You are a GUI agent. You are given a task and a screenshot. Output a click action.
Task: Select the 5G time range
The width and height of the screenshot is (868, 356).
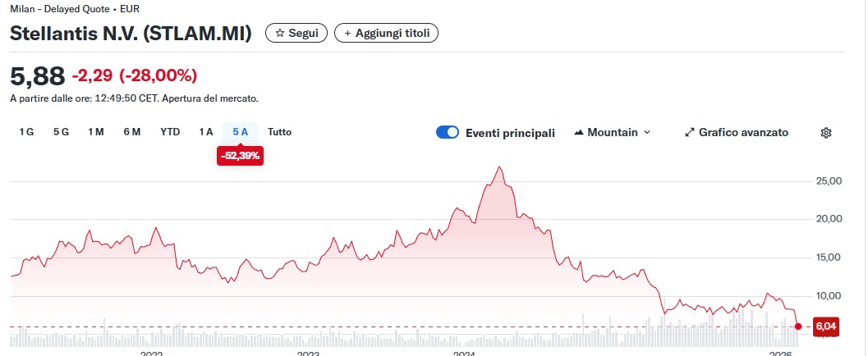[61, 132]
